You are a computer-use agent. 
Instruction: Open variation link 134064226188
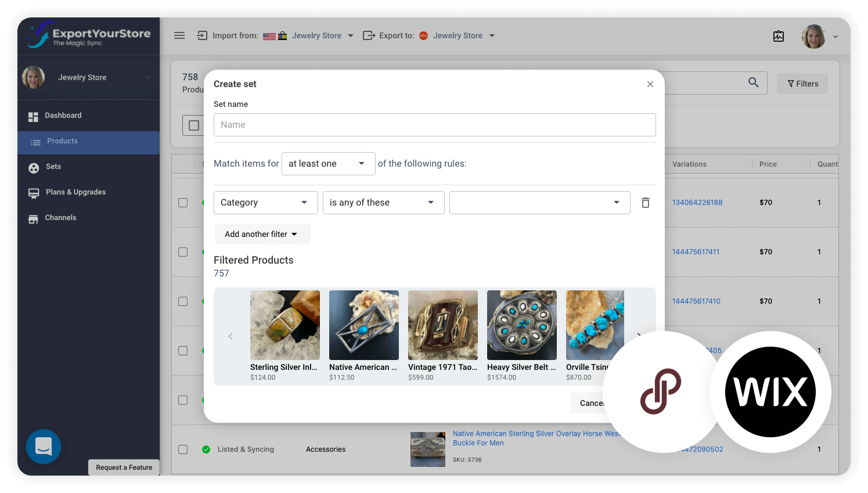pyautogui.click(x=697, y=202)
